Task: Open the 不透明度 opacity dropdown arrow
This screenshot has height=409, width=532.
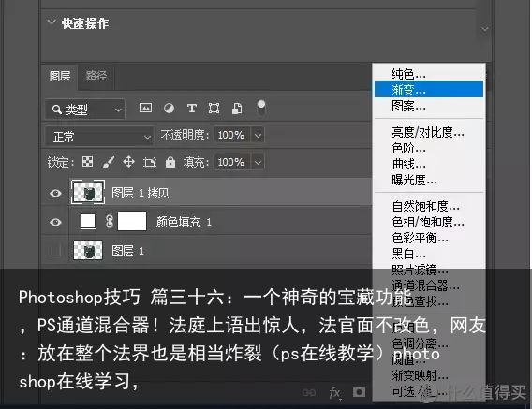Action: (x=258, y=136)
